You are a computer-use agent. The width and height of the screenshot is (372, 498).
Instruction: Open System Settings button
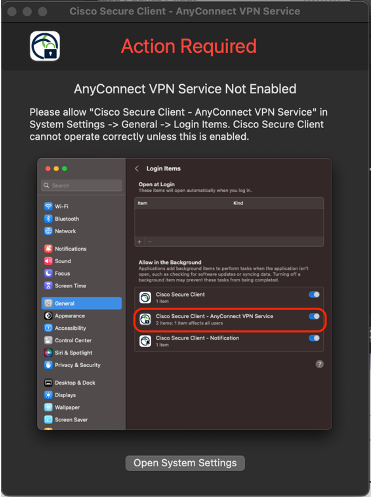185,463
